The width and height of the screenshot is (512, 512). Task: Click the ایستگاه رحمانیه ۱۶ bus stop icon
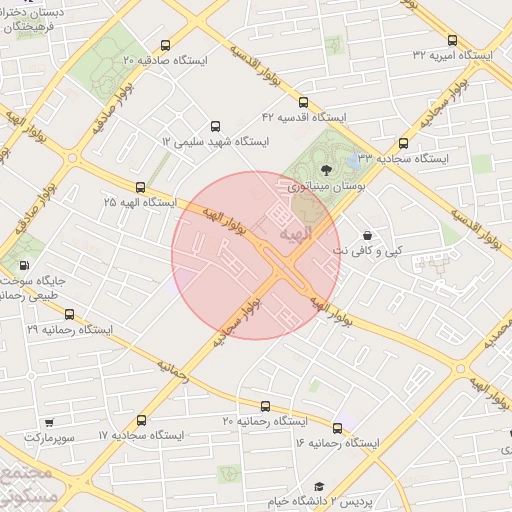coord(337,428)
